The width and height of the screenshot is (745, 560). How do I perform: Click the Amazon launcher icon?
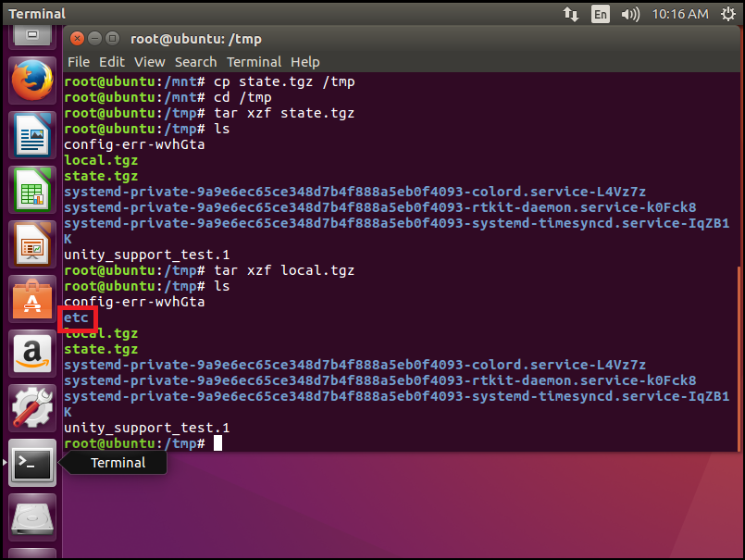(32, 353)
